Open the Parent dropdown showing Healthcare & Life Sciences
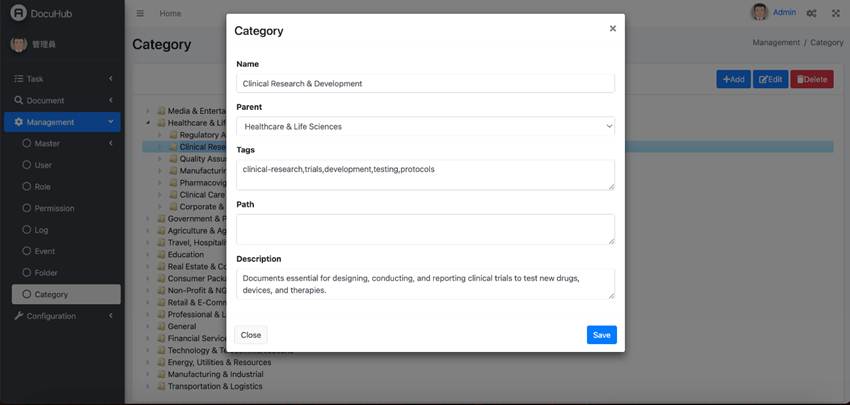This screenshot has width=850, height=405. click(x=426, y=126)
